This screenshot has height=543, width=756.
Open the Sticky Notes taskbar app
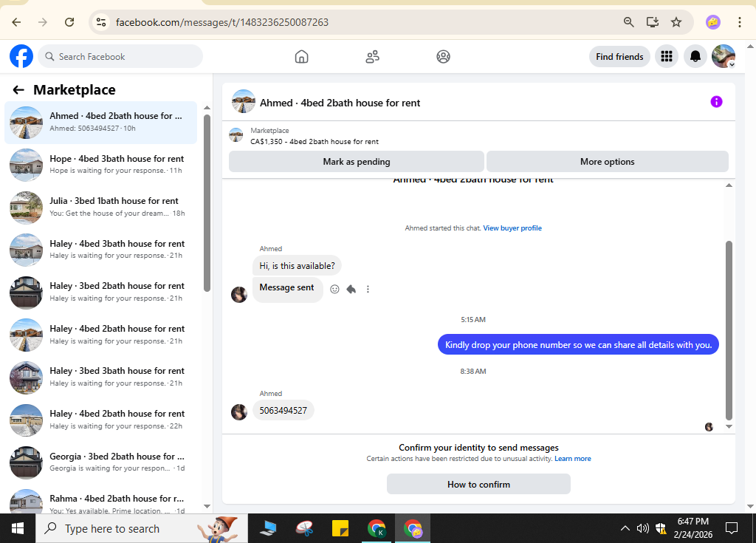[x=340, y=528]
